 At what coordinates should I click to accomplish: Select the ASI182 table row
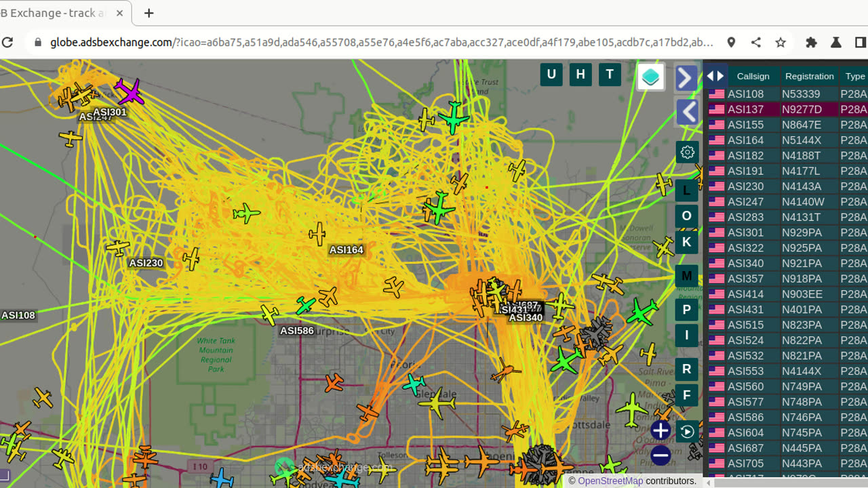point(787,155)
